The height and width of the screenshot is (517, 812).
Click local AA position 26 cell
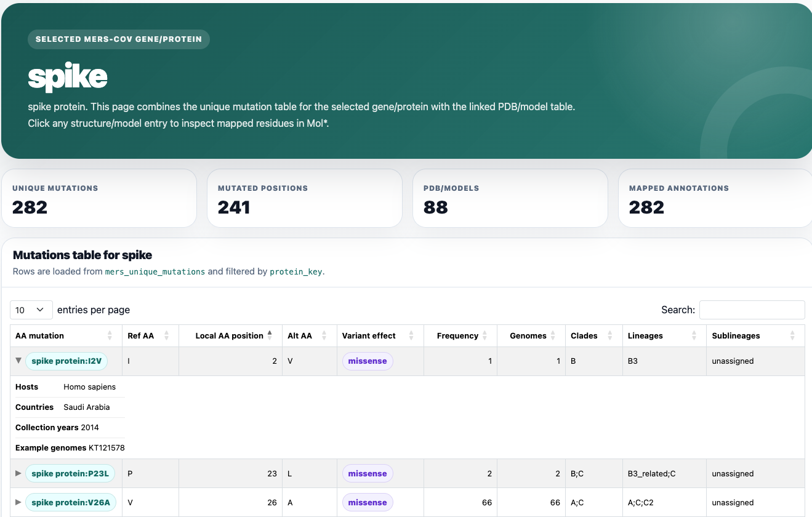pos(230,502)
